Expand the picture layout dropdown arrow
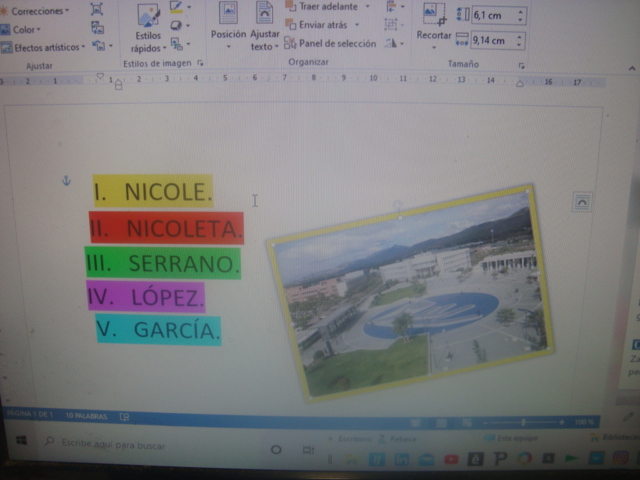The image size is (640, 480). [x=189, y=43]
